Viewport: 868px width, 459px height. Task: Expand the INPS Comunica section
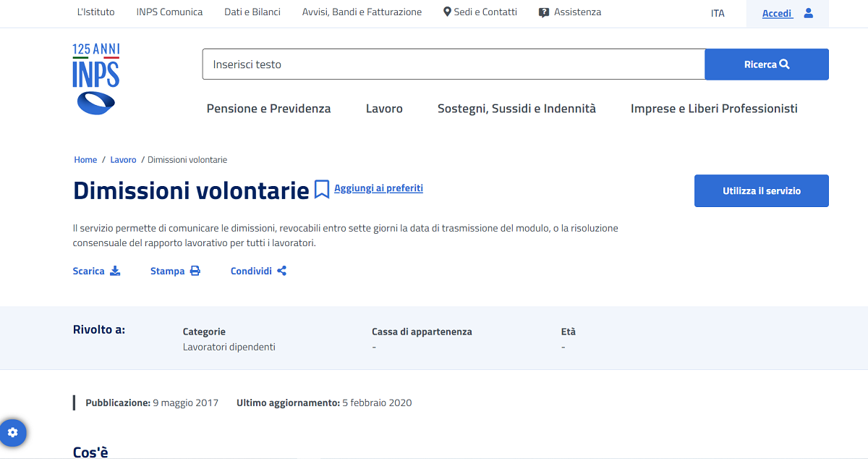pos(169,12)
